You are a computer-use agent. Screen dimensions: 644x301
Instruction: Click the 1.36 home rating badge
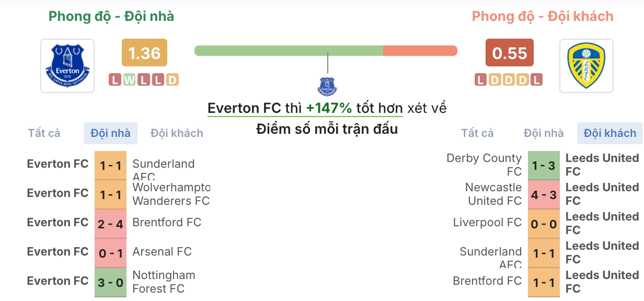click(x=144, y=53)
